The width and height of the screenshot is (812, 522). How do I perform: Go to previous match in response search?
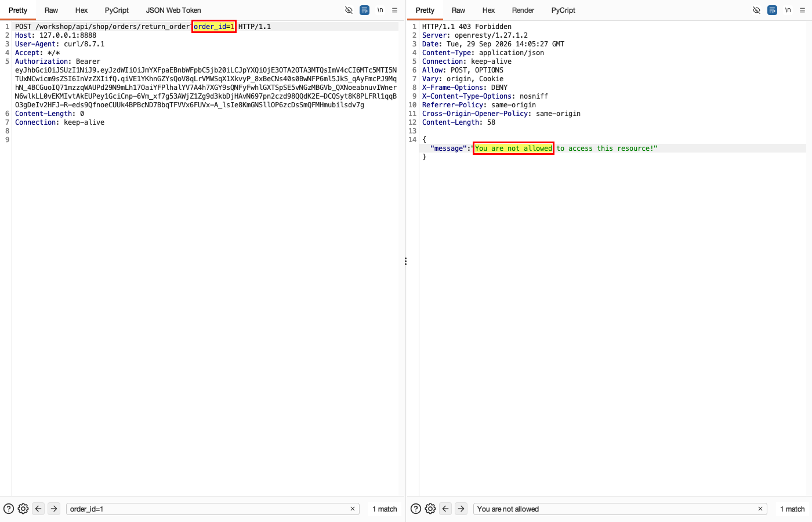[445, 509]
